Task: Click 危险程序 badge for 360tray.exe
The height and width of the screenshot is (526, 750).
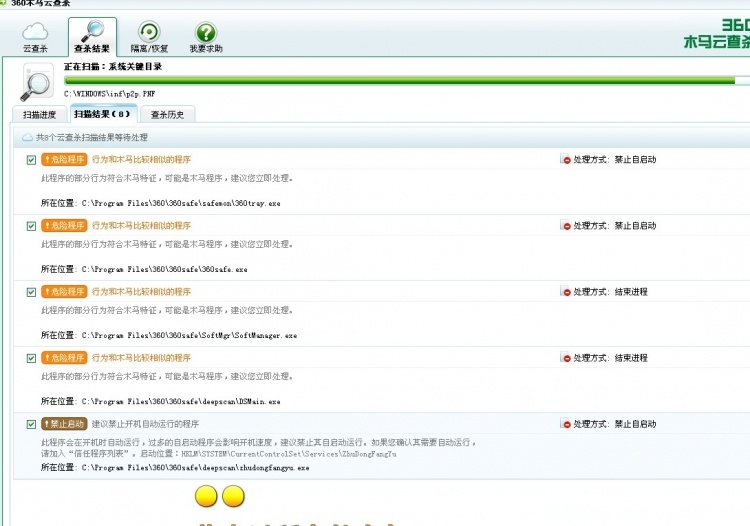Action: point(64,159)
